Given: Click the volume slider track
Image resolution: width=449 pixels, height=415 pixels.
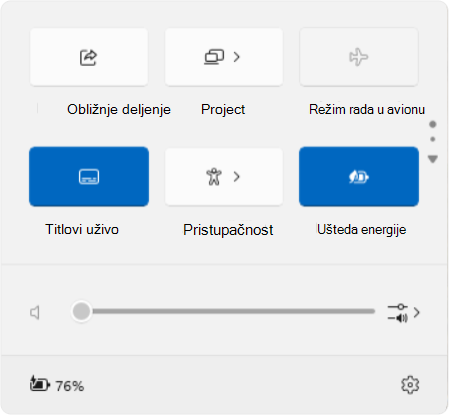Looking at the screenshot, I should [224, 311].
